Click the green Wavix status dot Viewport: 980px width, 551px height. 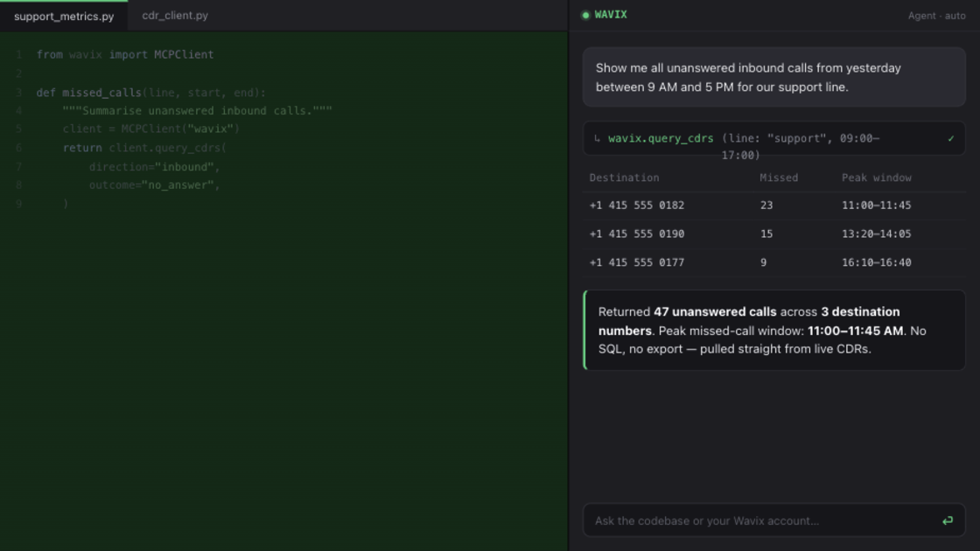585,15
